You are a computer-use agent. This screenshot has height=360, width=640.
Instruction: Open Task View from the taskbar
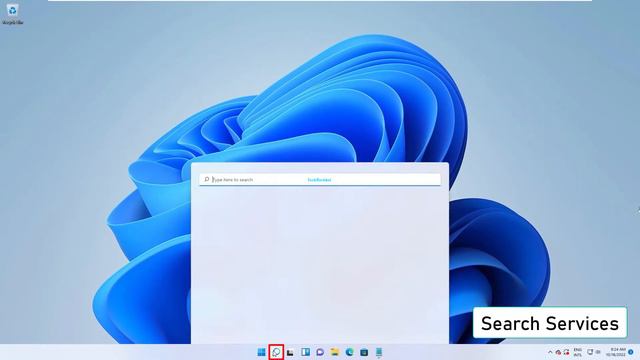click(291, 352)
